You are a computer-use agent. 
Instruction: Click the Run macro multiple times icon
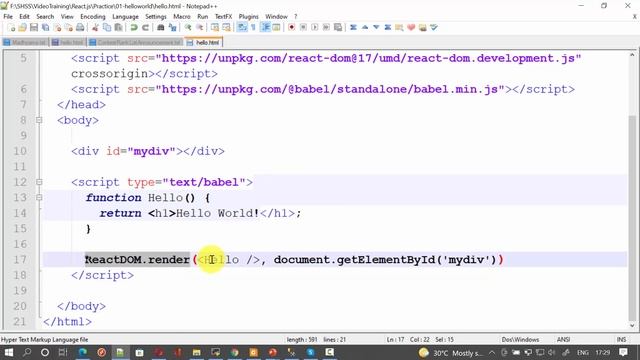(326, 28)
